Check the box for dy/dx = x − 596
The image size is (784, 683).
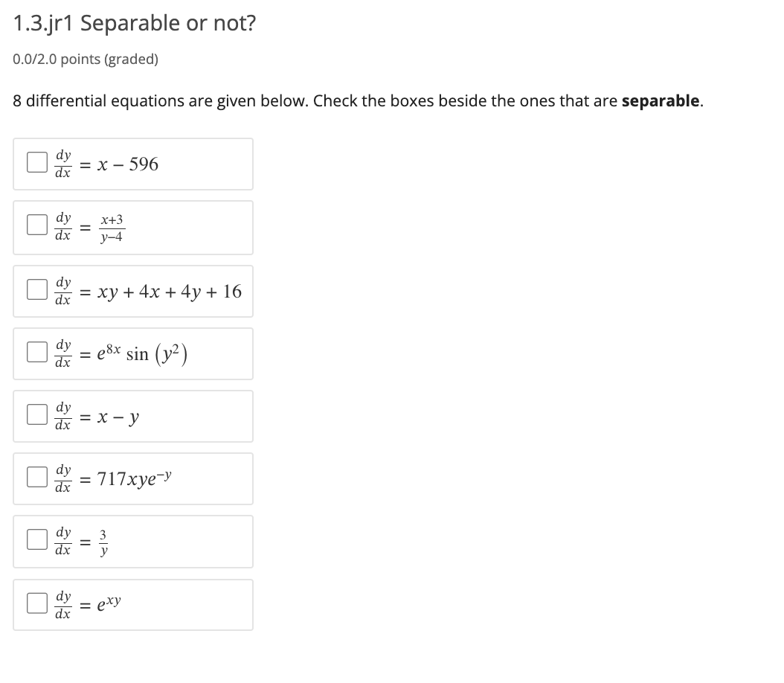pyautogui.click(x=36, y=161)
